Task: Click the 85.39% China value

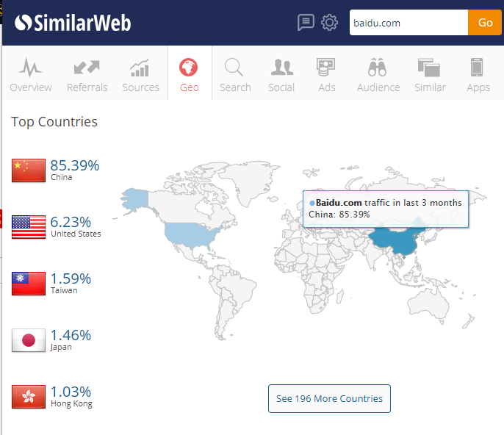Action: pos(75,165)
